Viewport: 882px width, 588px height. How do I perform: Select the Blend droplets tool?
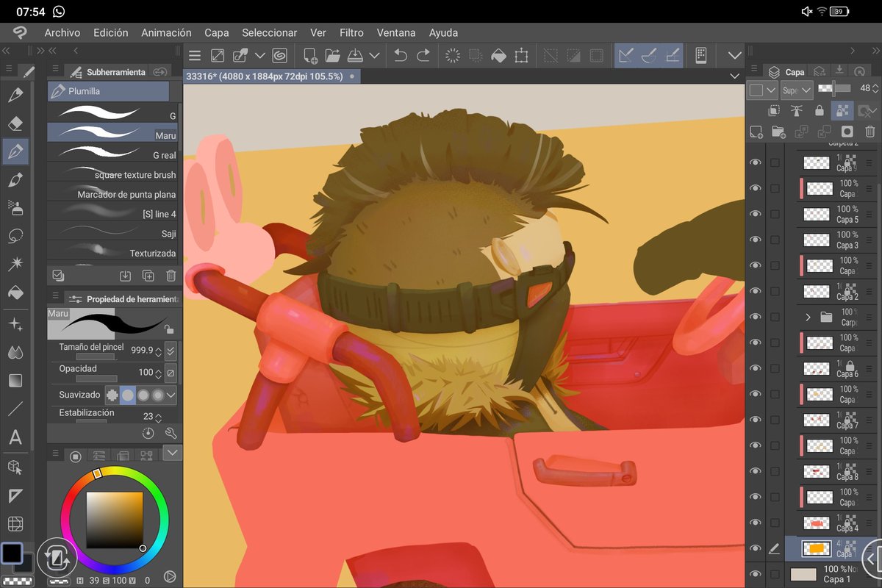[15, 353]
